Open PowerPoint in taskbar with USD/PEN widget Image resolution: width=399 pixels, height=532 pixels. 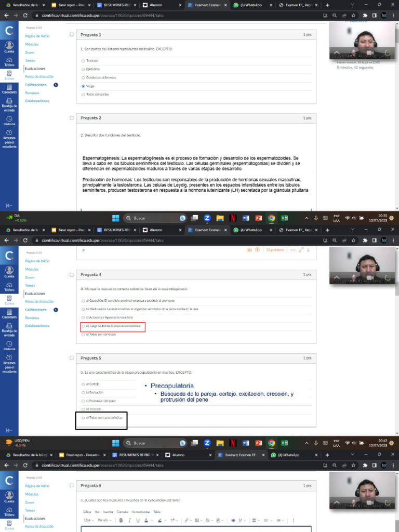(x=259, y=443)
